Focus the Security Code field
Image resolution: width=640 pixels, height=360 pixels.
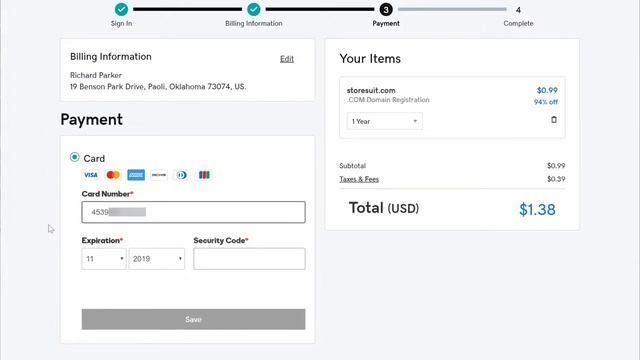coord(249,259)
